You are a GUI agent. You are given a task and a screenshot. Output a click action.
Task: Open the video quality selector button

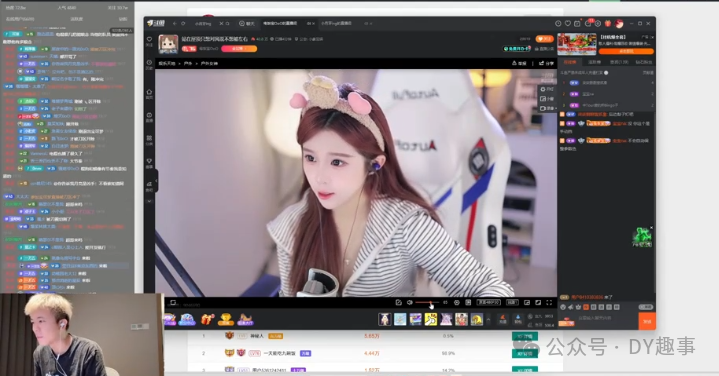(x=489, y=303)
